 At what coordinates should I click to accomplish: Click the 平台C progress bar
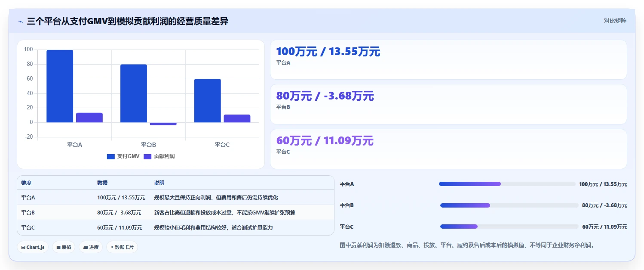pyautogui.click(x=509, y=227)
